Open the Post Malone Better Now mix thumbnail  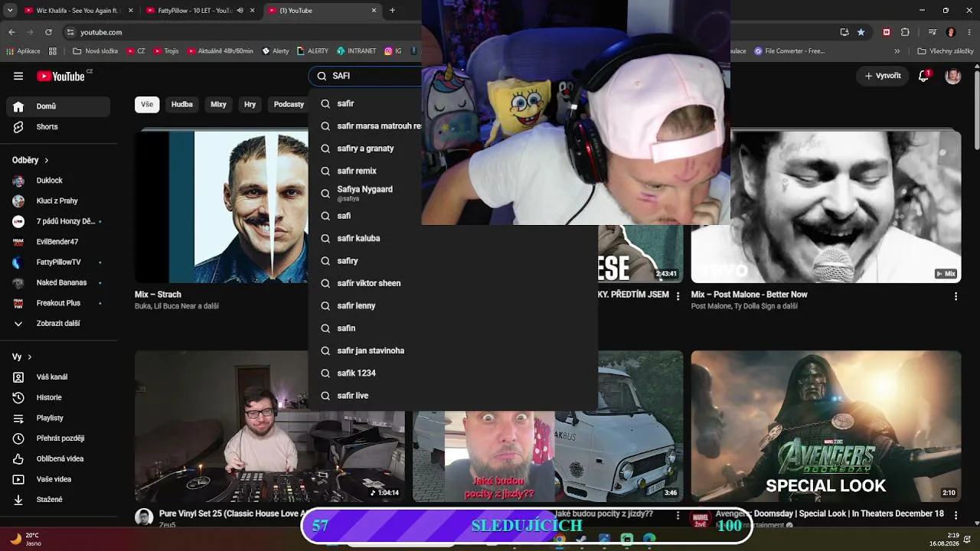pyautogui.click(x=826, y=207)
